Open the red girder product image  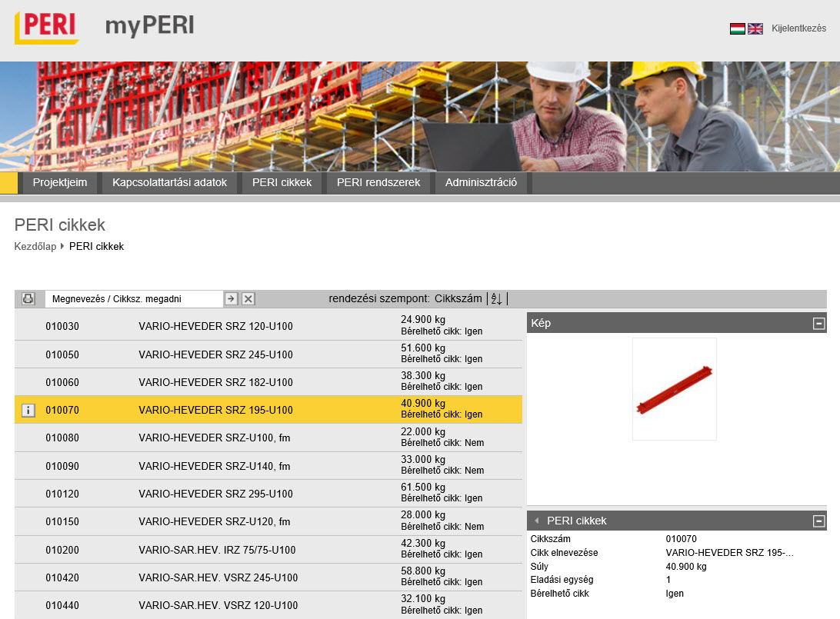[675, 389]
